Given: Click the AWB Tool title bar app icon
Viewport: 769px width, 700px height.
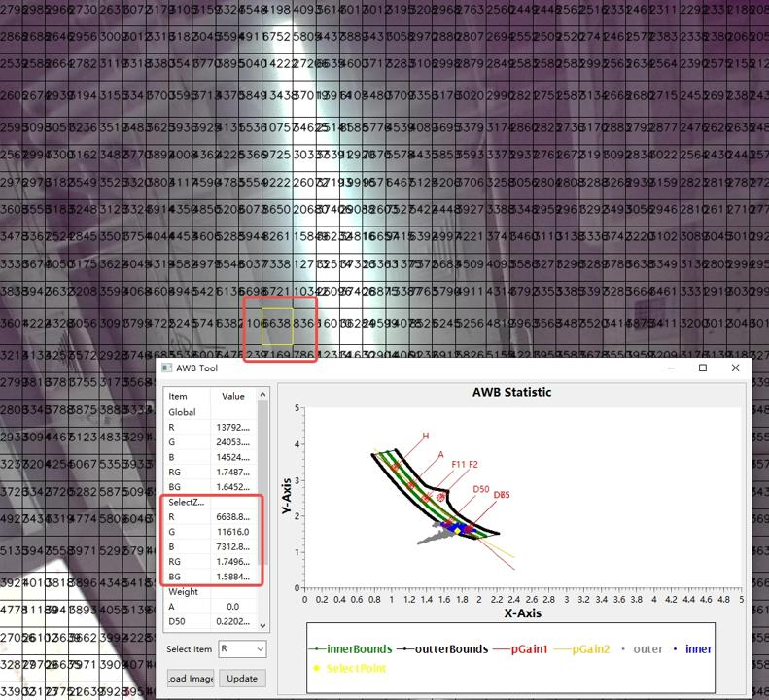Looking at the screenshot, I should coord(167,367).
